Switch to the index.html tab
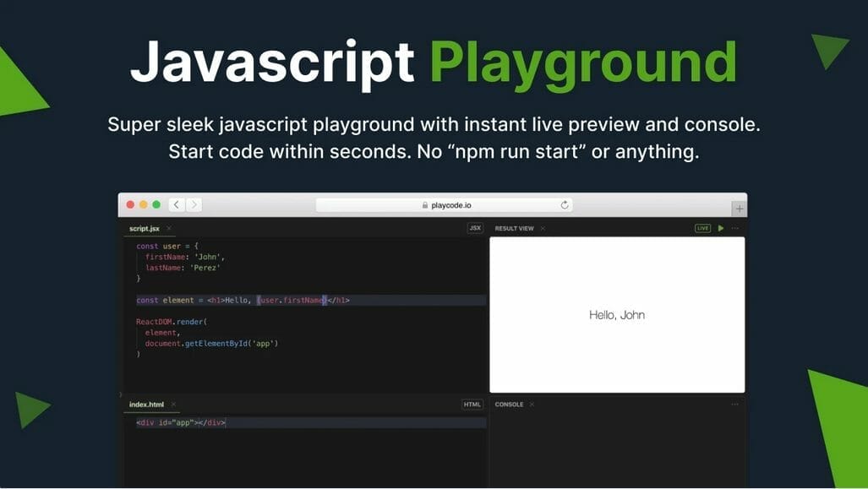 tap(145, 404)
